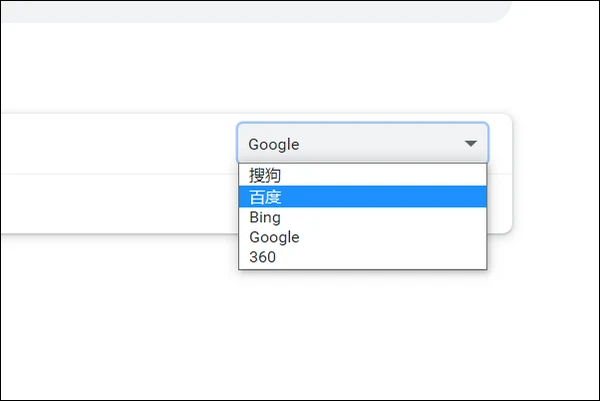600x401 pixels.
Task: Click the gray rounded bar at top
Action: click(x=250, y=10)
